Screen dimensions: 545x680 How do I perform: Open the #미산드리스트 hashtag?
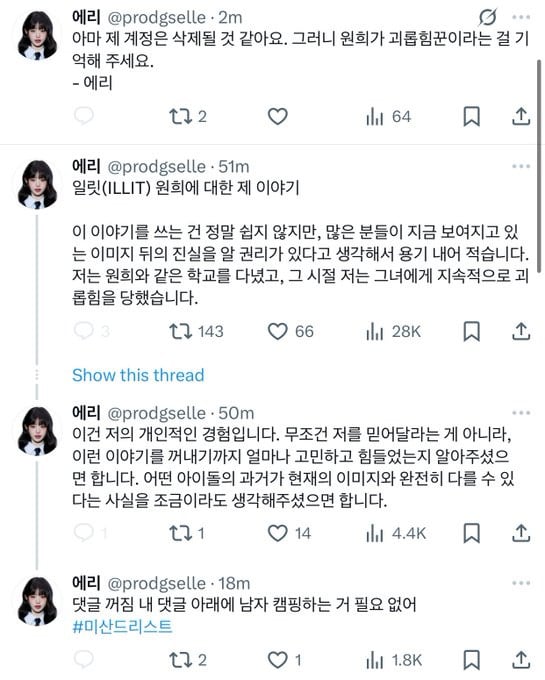coord(122,627)
